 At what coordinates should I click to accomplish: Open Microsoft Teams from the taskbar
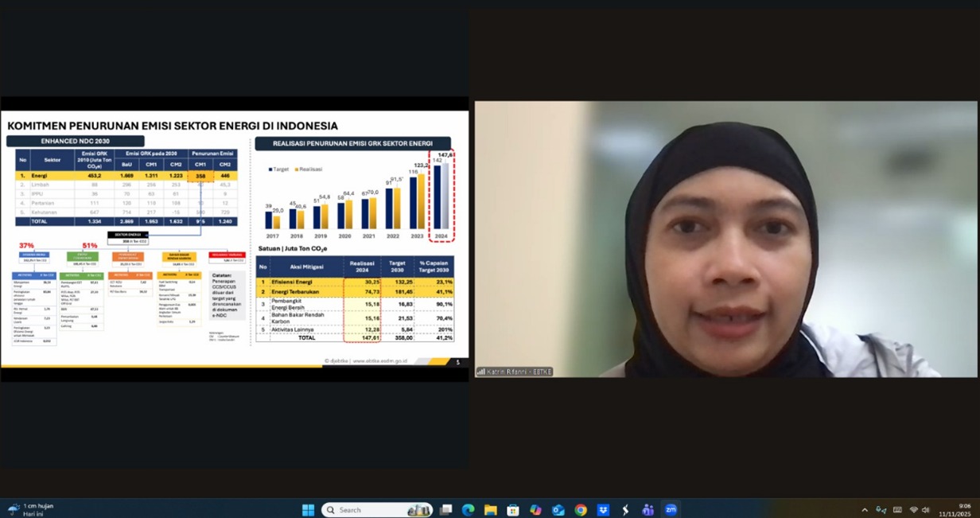[x=647, y=510]
